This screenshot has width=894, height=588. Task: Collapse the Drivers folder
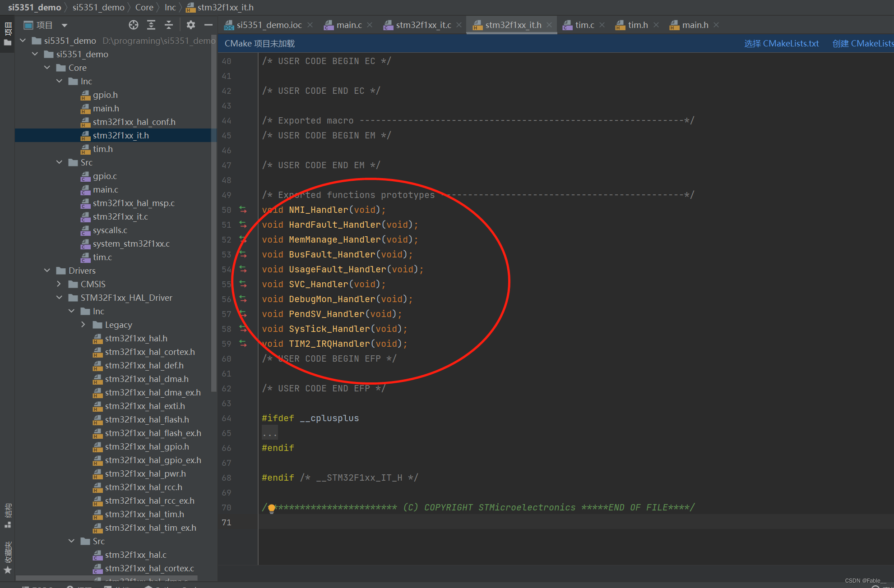(x=47, y=271)
